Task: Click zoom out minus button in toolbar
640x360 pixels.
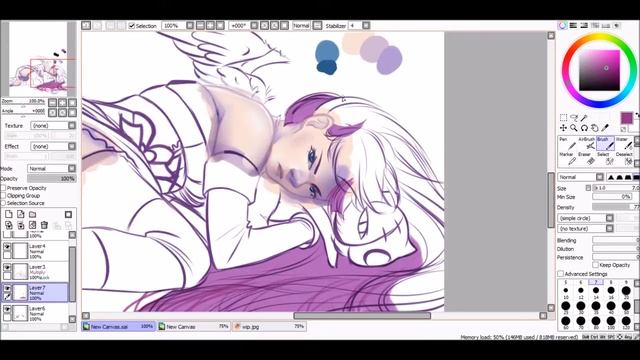Action: point(200,25)
